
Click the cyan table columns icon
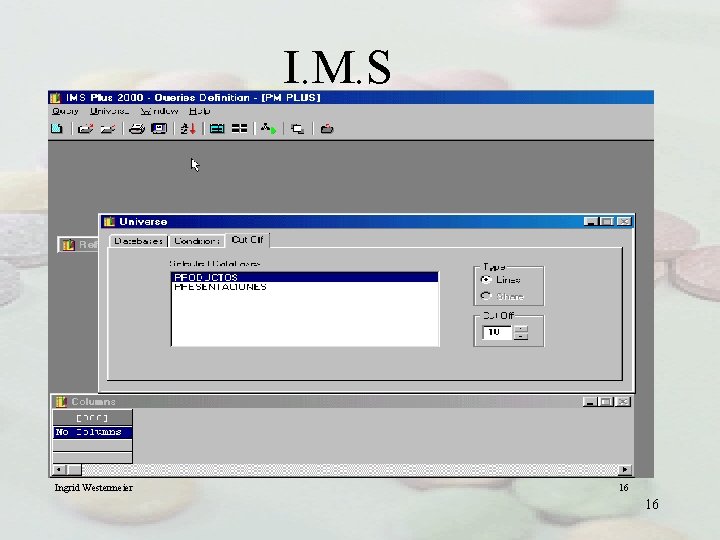tap(217, 129)
